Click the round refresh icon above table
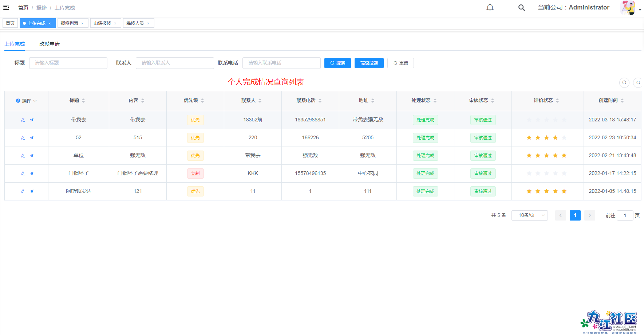This screenshot has height=335, width=644. (638, 83)
